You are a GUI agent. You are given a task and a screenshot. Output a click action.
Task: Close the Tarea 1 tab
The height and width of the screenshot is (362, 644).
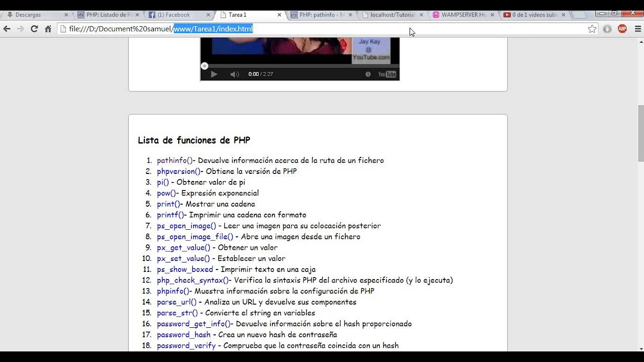pyautogui.click(x=279, y=15)
